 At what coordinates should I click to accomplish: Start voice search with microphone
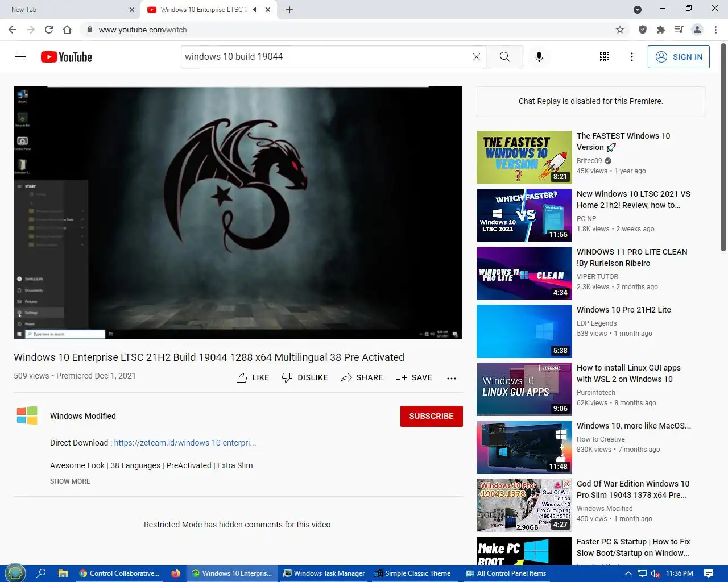coord(539,57)
